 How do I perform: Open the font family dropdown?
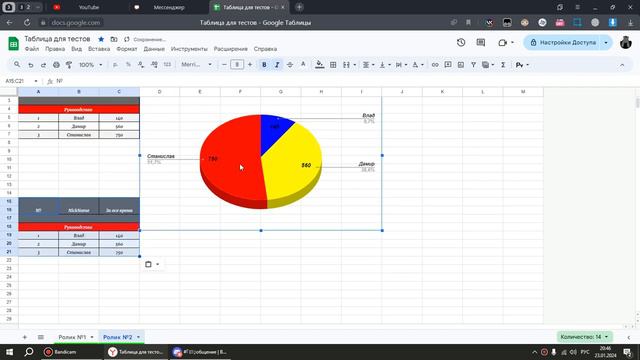pyautogui.click(x=197, y=65)
